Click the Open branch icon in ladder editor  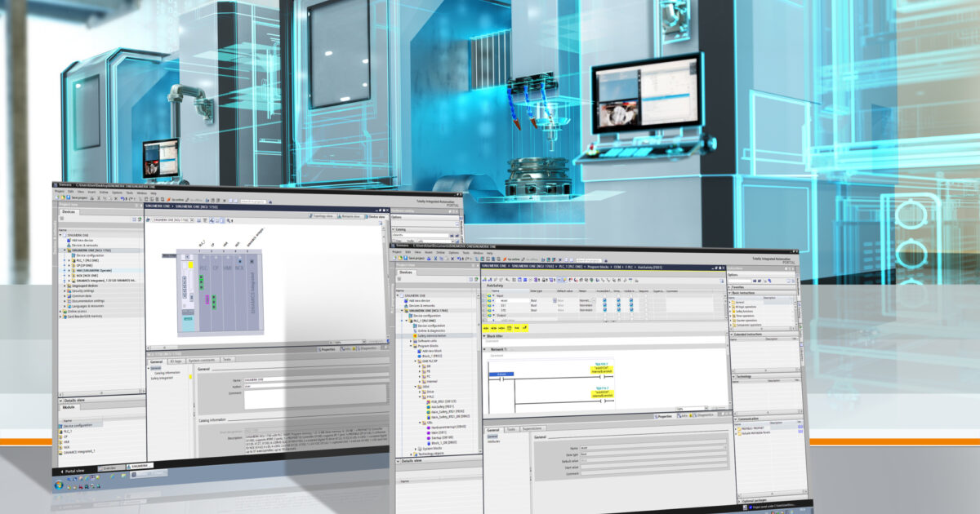tap(517, 328)
